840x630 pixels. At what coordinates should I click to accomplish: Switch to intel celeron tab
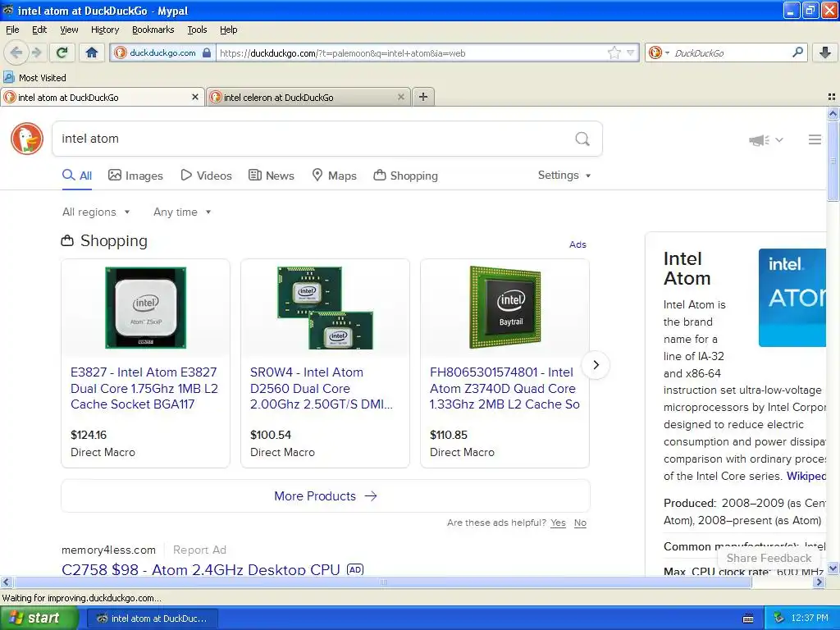[308, 97]
